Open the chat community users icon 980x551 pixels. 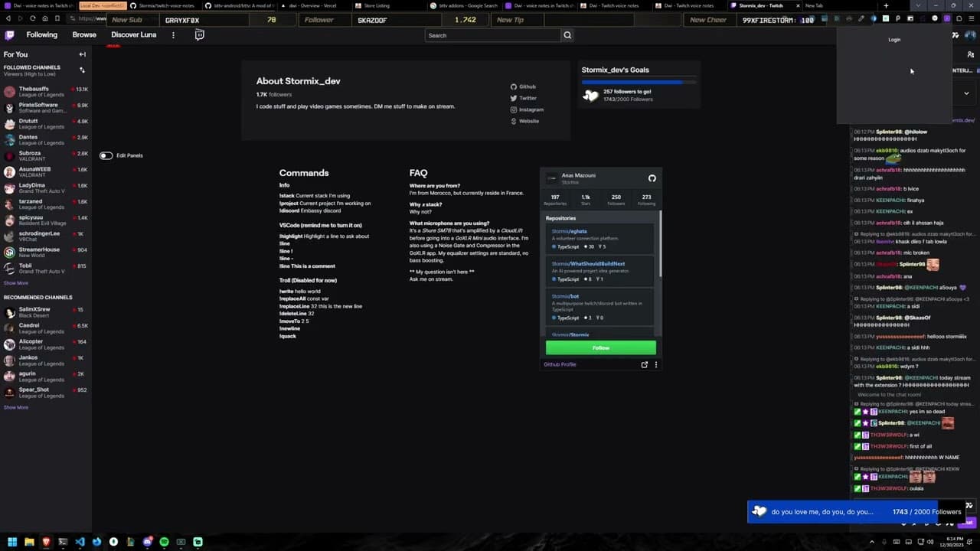tap(971, 54)
